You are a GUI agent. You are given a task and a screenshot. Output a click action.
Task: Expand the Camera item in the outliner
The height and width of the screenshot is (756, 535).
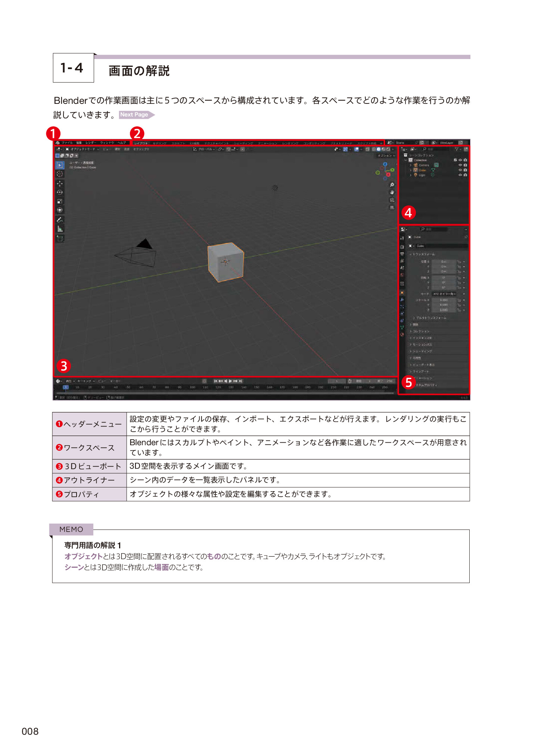point(411,165)
